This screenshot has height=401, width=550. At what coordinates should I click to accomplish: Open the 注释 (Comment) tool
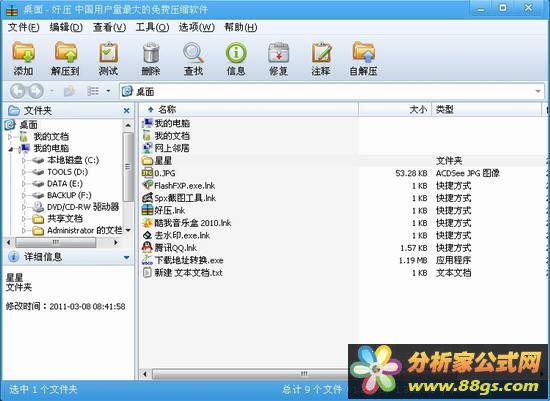click(321, 58)
